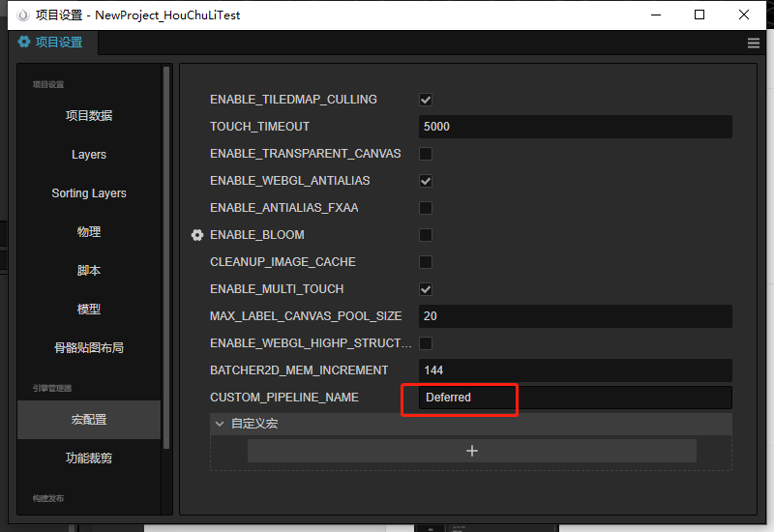Click the 引擎管理器 section header
This screenshot has width=774, height=532.
point(52,389)
